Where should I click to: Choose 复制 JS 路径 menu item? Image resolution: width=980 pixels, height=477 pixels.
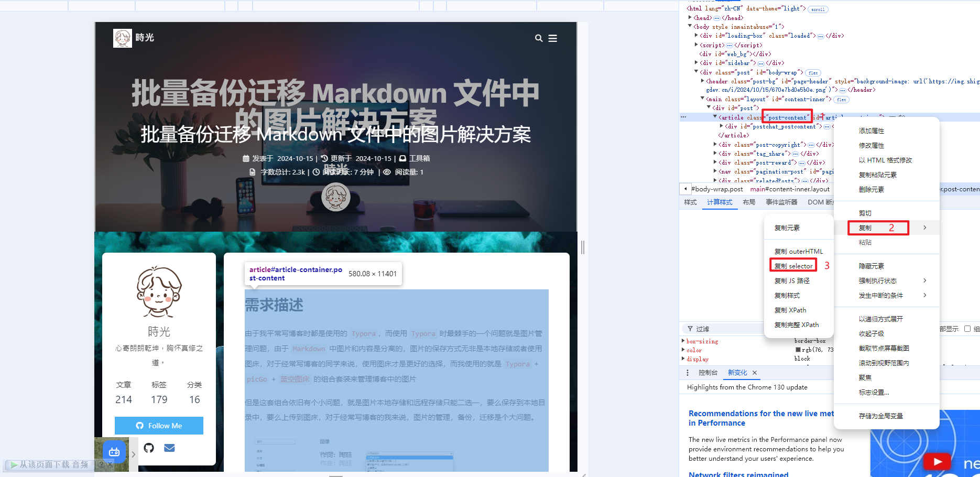pos(792,281)
